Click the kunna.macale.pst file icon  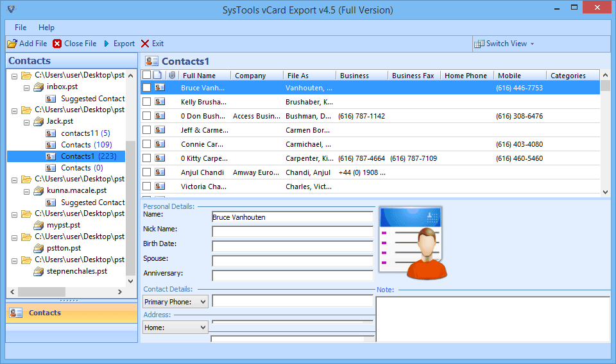(38, 190)
